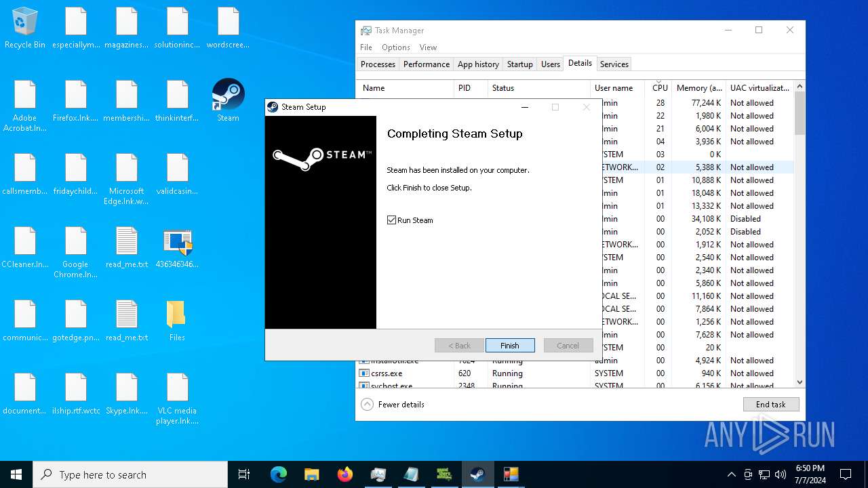Screen dimensions: 868x488
Task: Collapse Task Manager with Fewer details
Action: pos(393,404)
